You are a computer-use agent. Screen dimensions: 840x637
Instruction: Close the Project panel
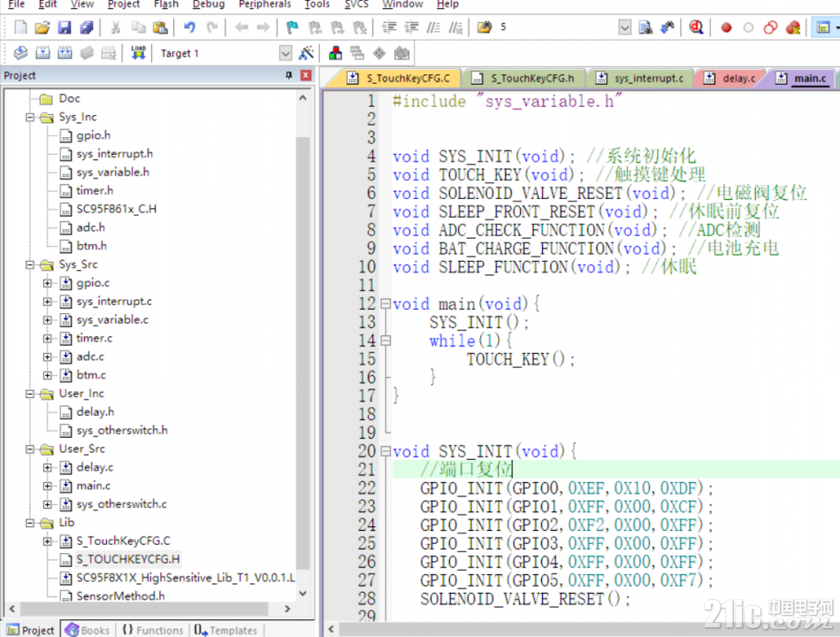click(306, 75)
